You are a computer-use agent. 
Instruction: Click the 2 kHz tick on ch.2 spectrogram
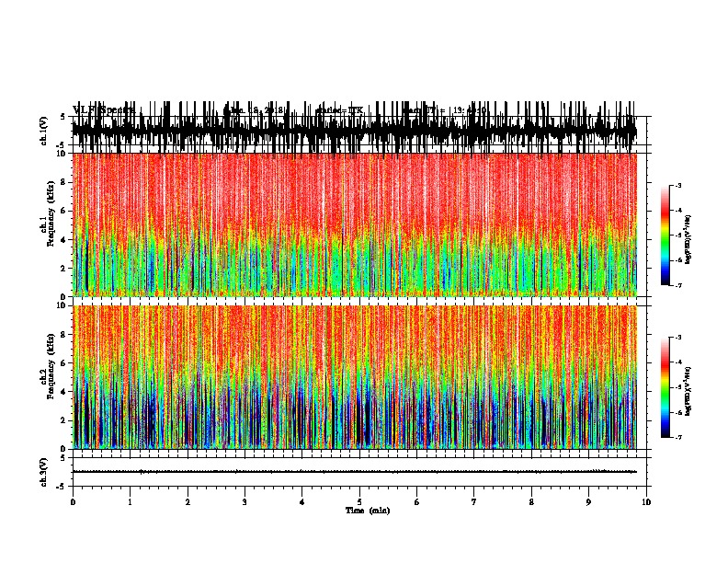pyautogui.click(x=63, y=420)
